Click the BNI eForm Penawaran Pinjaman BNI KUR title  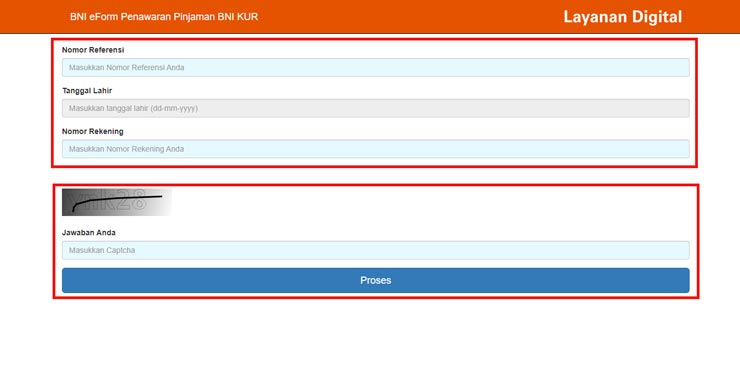pyautogui.click(x=164, y=17)
